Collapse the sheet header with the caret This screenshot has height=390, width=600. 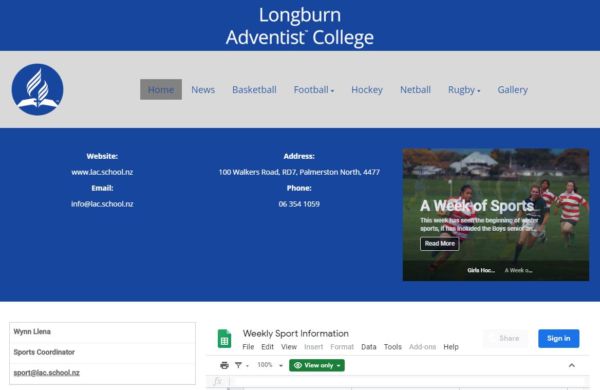(x=572, y=366)
